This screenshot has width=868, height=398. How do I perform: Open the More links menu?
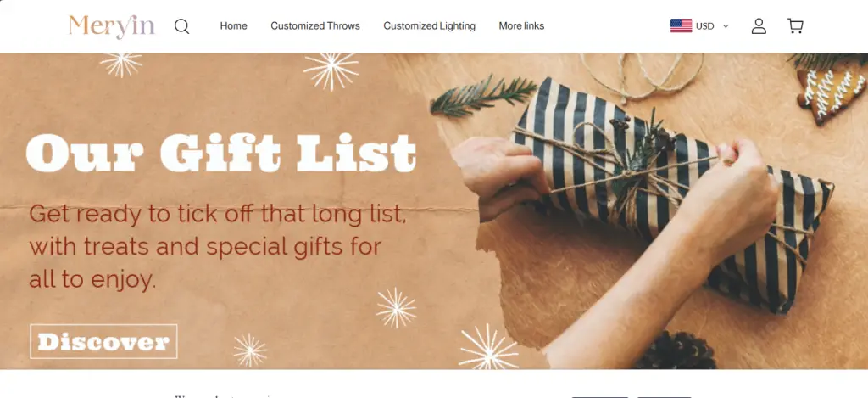coord(521,26)
